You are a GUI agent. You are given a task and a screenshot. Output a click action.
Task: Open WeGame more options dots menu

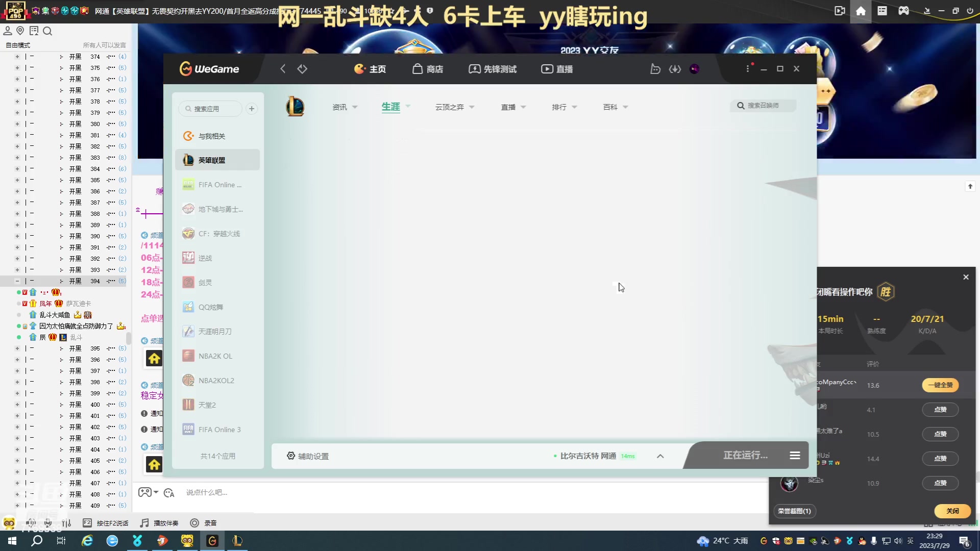pyautogui.click(x=748, y=69)
